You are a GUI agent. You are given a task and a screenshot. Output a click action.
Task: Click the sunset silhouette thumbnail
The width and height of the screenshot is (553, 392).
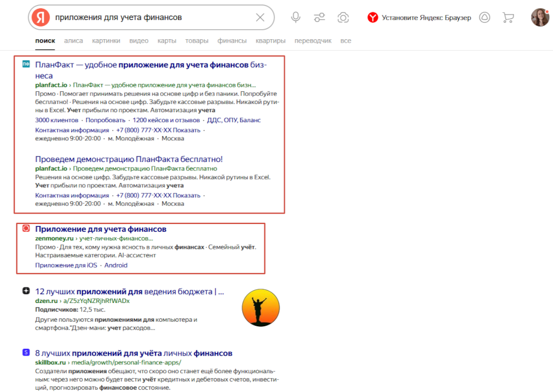tap(260, 308)
